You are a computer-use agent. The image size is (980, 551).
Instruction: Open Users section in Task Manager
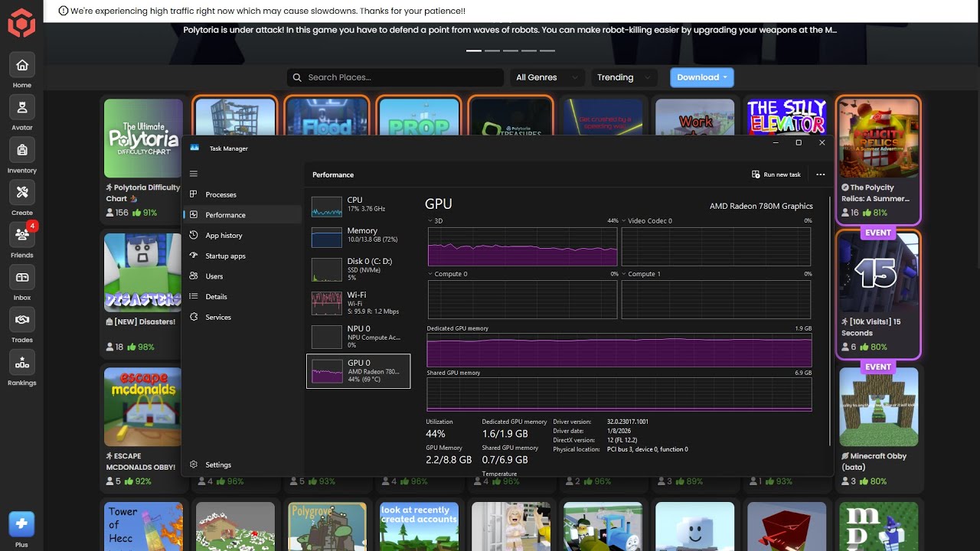pos(242,276)
